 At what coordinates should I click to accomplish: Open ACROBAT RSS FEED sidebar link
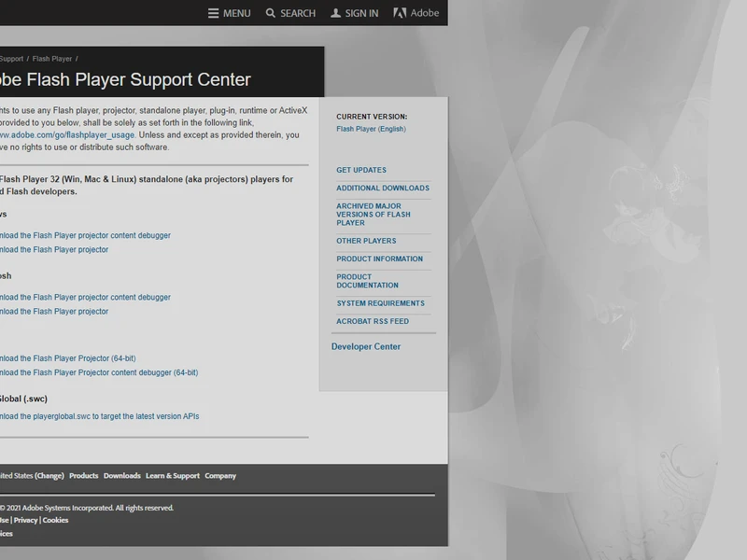pyautogui.click(x=372, y=321)
